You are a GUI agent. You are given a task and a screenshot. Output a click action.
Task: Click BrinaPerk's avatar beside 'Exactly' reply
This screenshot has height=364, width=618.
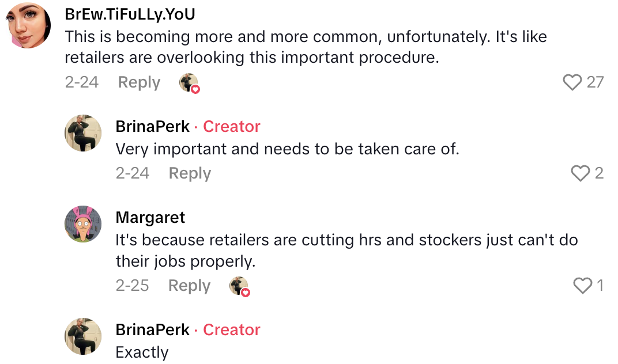pyautogui.click(x=83, y=336)
